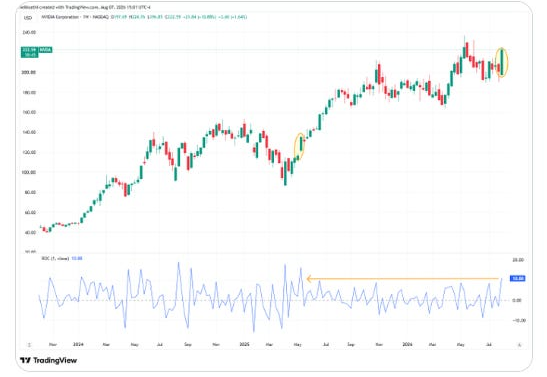Image resolution: width=547 pixels, height=377 pixels.
Task: Click the 2025 time axis label
Action: point(244,344)
